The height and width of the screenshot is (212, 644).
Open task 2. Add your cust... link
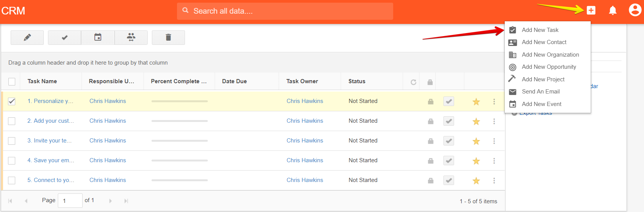pos(51,121)
